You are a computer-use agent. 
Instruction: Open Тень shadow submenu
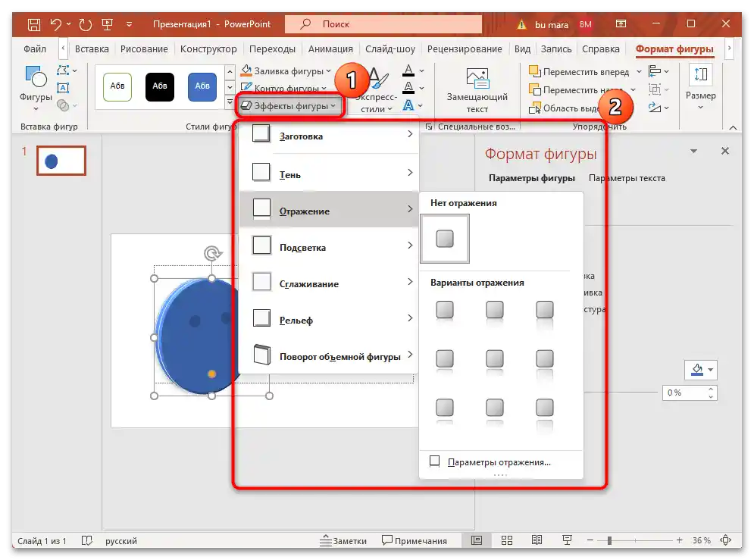328,174
